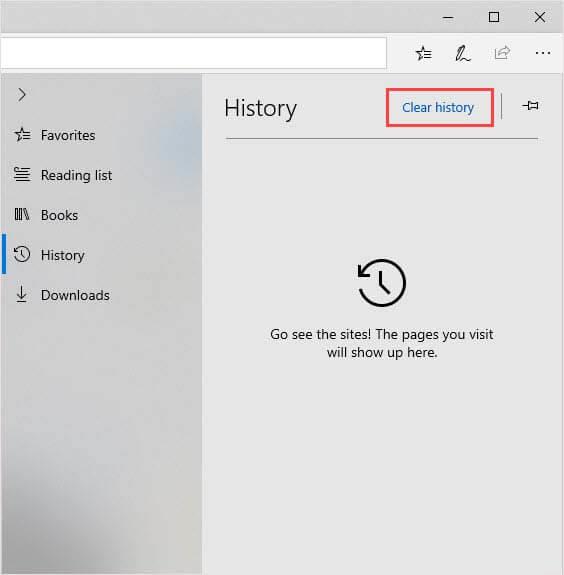Viewport: 564px width, 575px height.
Task: Click the Books icon in sidebar
Action: click(22, 214)
